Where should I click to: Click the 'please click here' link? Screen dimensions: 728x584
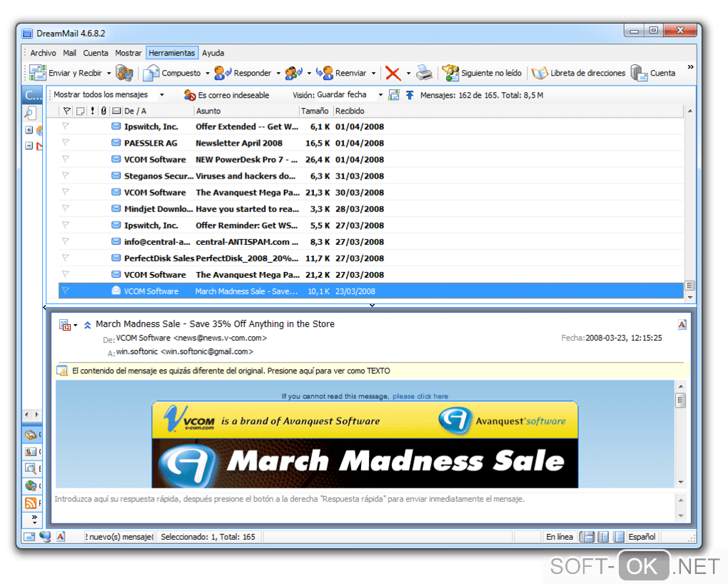pos(420,396)
